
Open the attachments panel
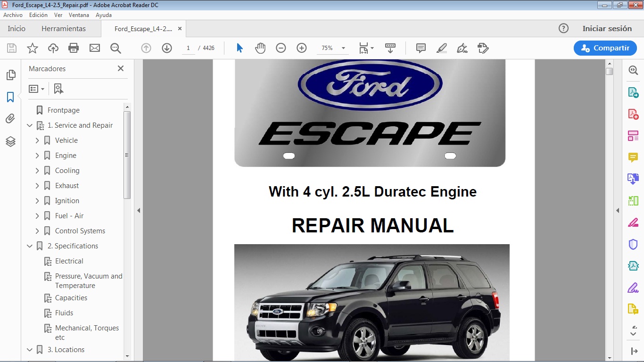click(x=10, y=118)
